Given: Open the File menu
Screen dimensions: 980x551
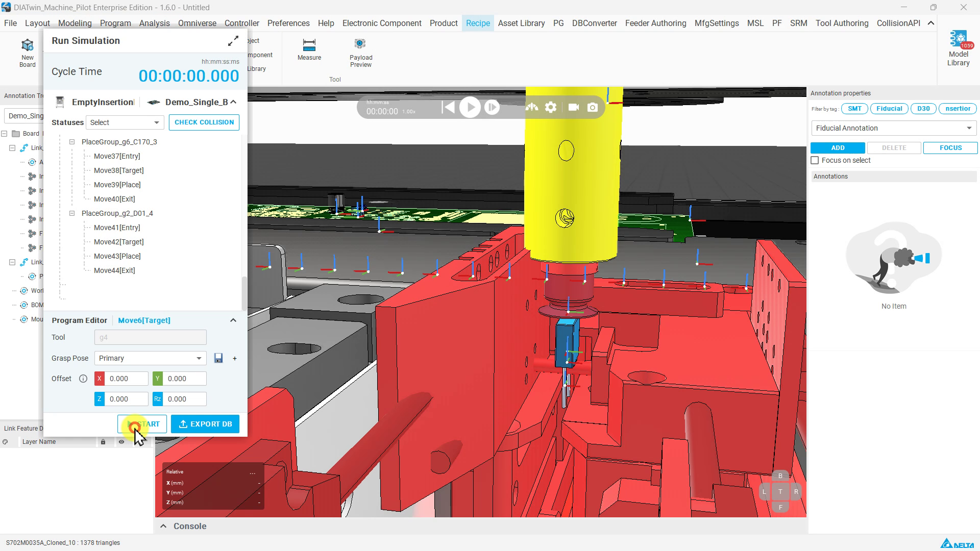Looking at the screenshot, I should 10,23.
